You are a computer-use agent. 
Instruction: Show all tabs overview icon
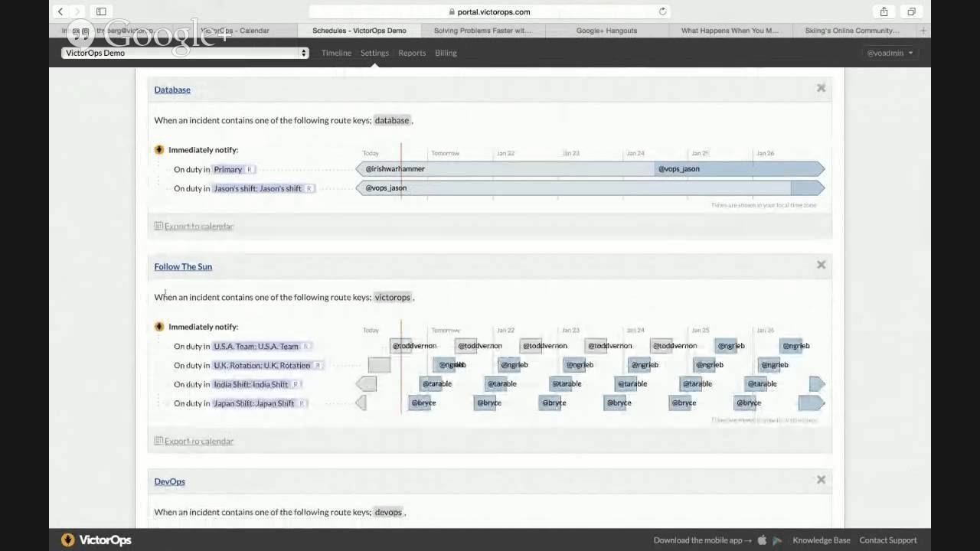(x=911, y=11)
